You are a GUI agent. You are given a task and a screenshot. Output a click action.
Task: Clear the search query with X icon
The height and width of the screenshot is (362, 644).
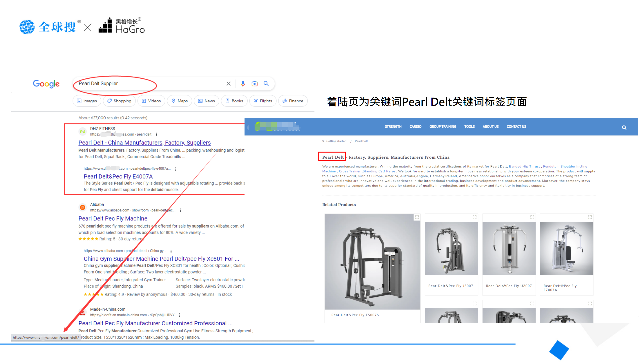click(228, 83)
